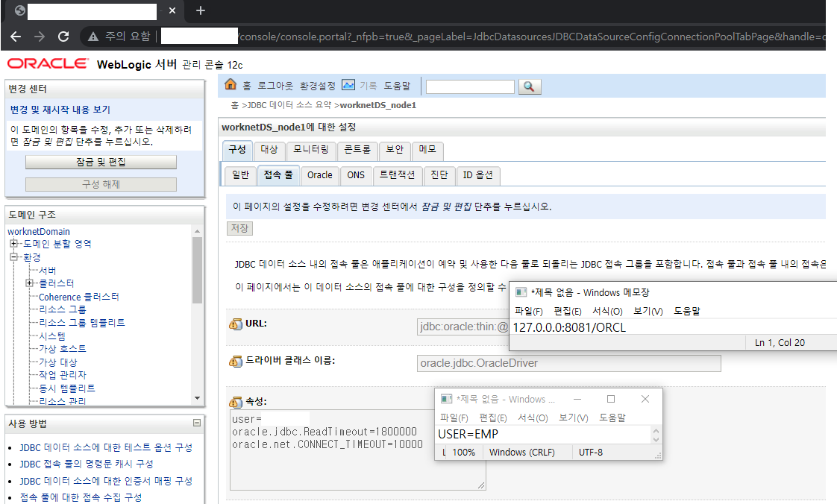
Task: Expand the 도메인 분할 영역 tree node
Action: (x=14, y=244)
